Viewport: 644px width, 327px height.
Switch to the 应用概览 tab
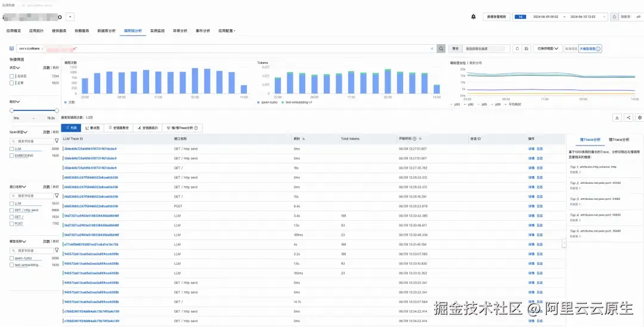pyautogui.click(x=14, y=31)
